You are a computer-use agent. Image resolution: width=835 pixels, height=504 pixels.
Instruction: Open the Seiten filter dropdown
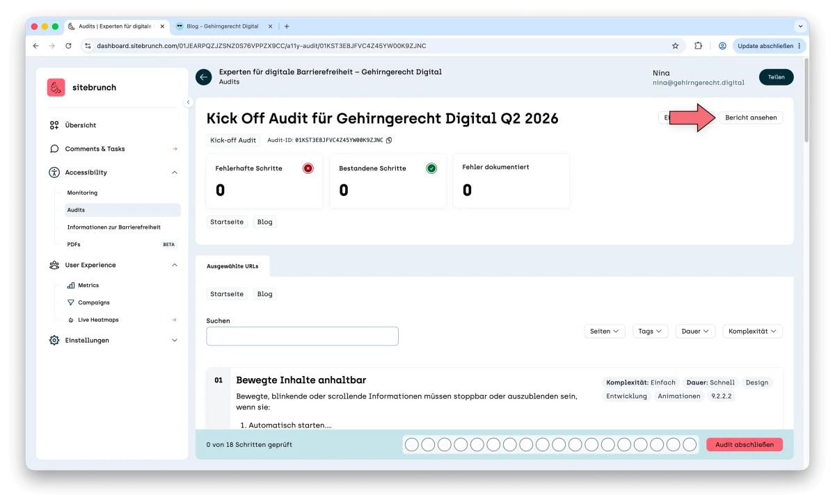pyautogui.click(x=605, y=332)
